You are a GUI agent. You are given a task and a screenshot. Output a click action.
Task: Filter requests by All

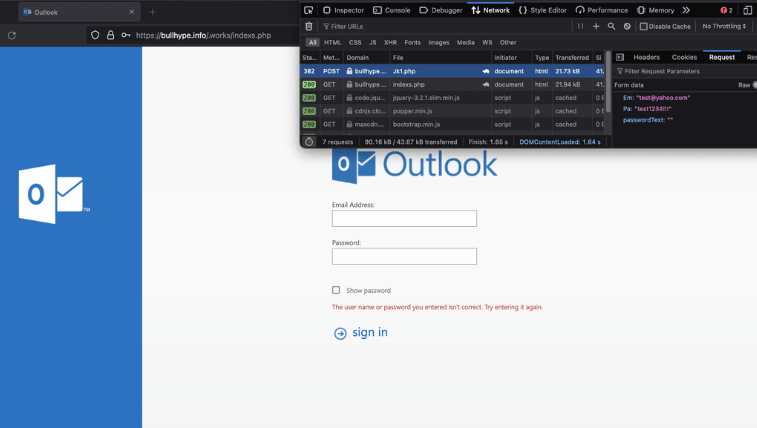312,42
